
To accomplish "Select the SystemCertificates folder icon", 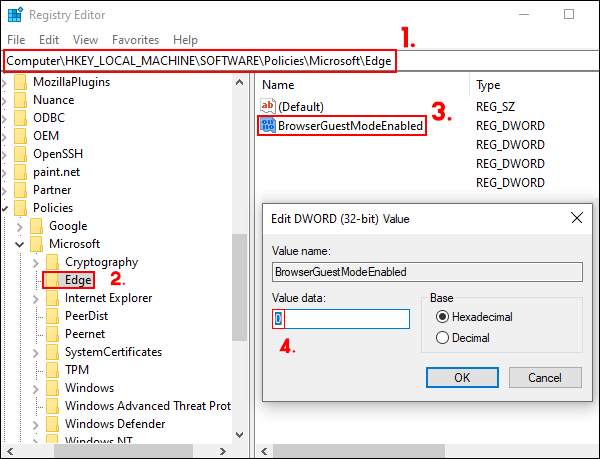I will (52, 352).
